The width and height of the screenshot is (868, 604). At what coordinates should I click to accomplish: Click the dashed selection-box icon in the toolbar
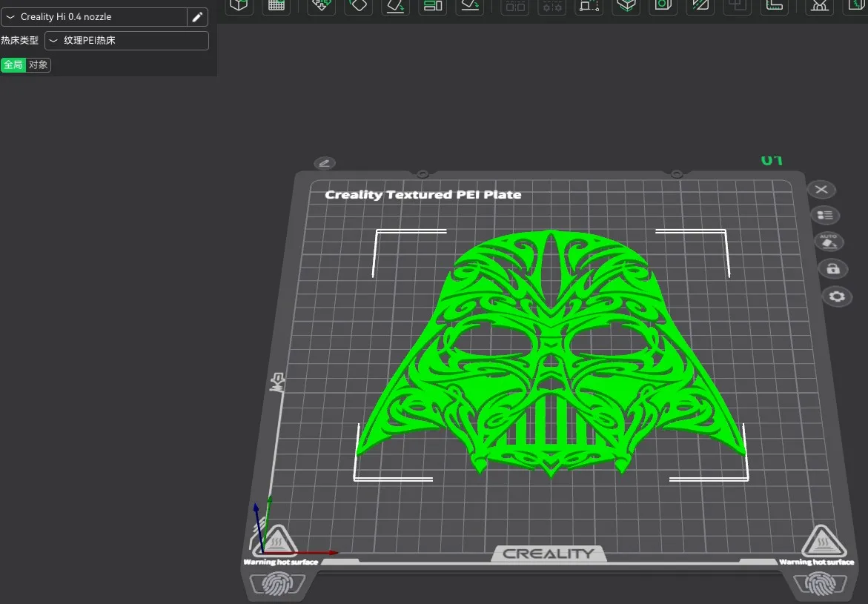(589, 6)
